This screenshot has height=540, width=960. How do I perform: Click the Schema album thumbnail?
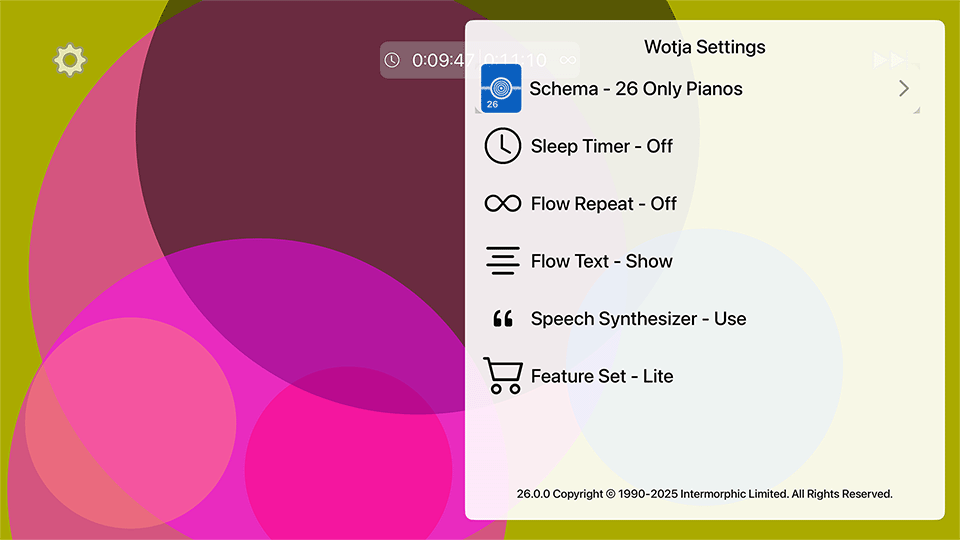tap(502, 89)
